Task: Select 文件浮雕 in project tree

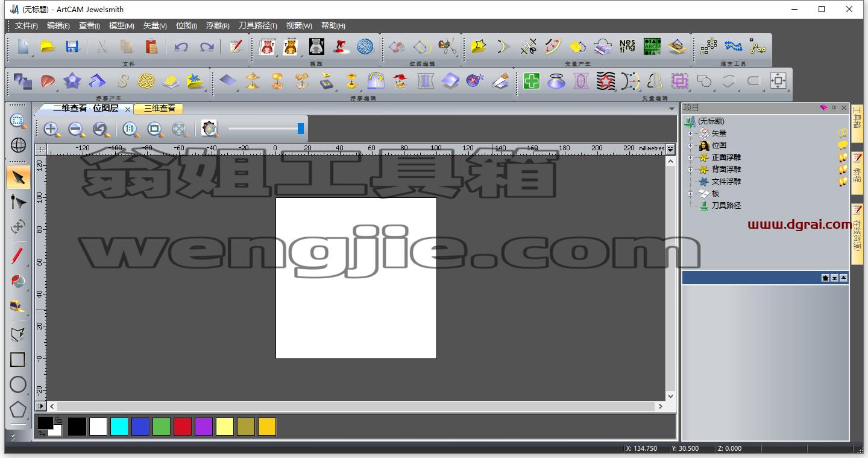Action: click(x=726, y=182)
